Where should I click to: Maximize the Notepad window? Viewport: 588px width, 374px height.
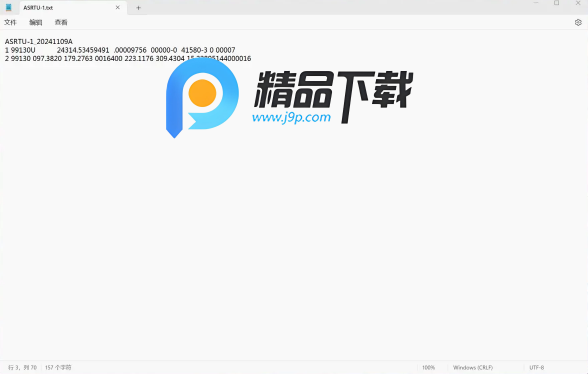(x=556, y=3)
